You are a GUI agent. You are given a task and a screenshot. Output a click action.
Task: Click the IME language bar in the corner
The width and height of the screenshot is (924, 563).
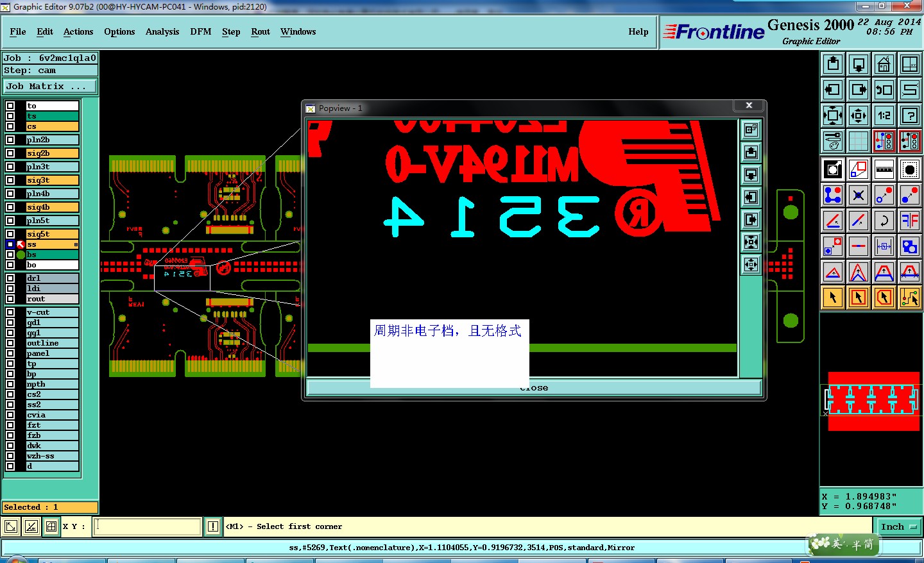pyautogui.click(x=844, y=544)
